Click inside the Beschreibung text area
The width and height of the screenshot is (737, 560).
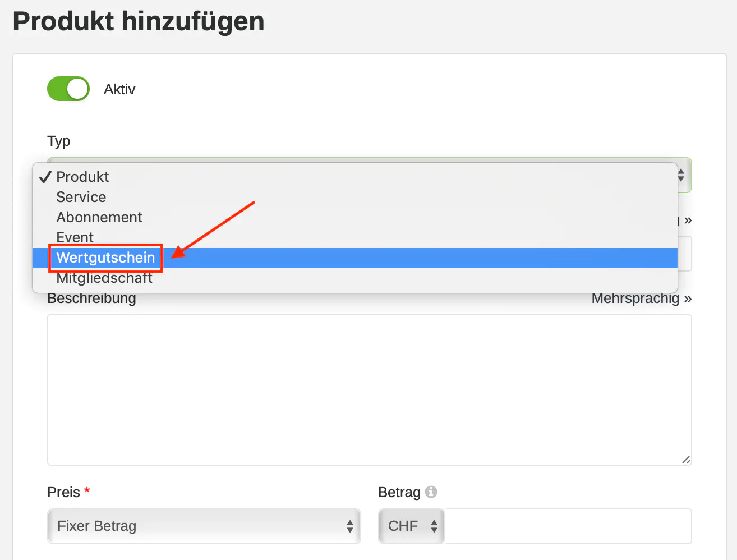coord(369,389)
